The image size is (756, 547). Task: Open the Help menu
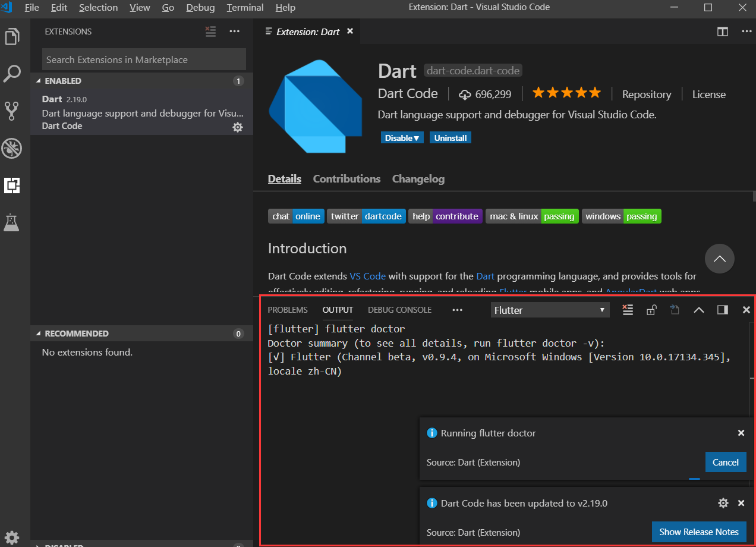(285, 8)
